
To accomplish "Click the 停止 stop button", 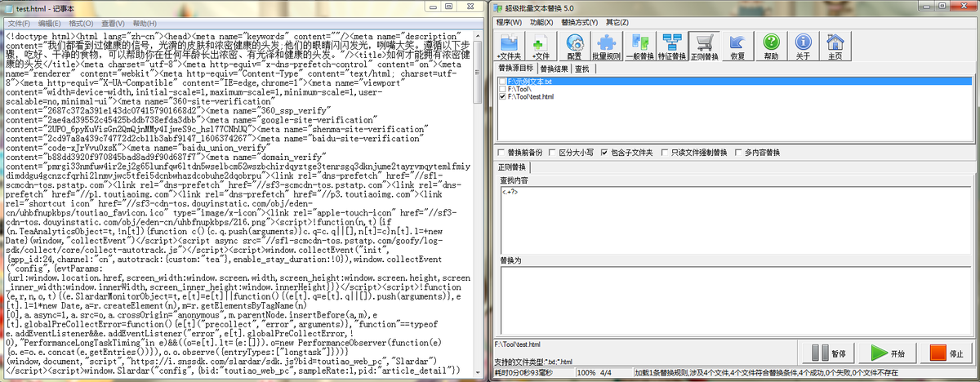I will click(x=946, y=353).
